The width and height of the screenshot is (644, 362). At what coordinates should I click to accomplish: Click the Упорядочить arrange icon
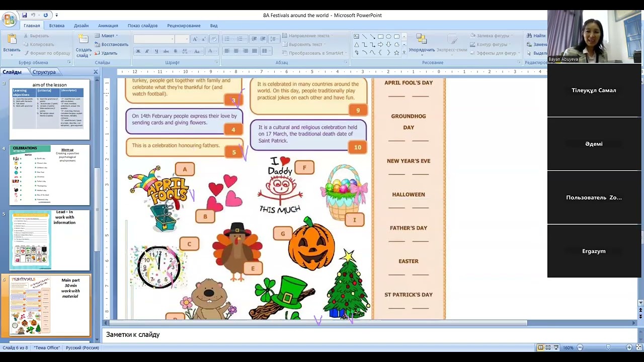[x=422, y=39]
